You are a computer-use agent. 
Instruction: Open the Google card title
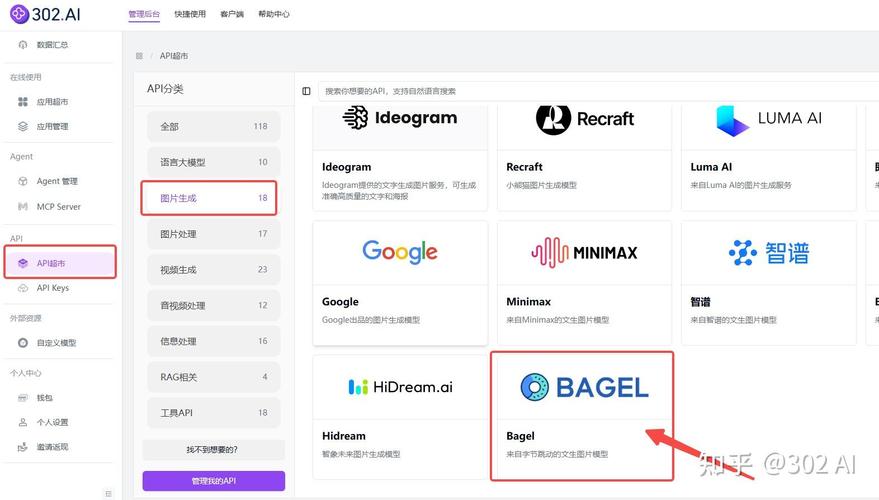pyautogui.click(x=340, y=302)
